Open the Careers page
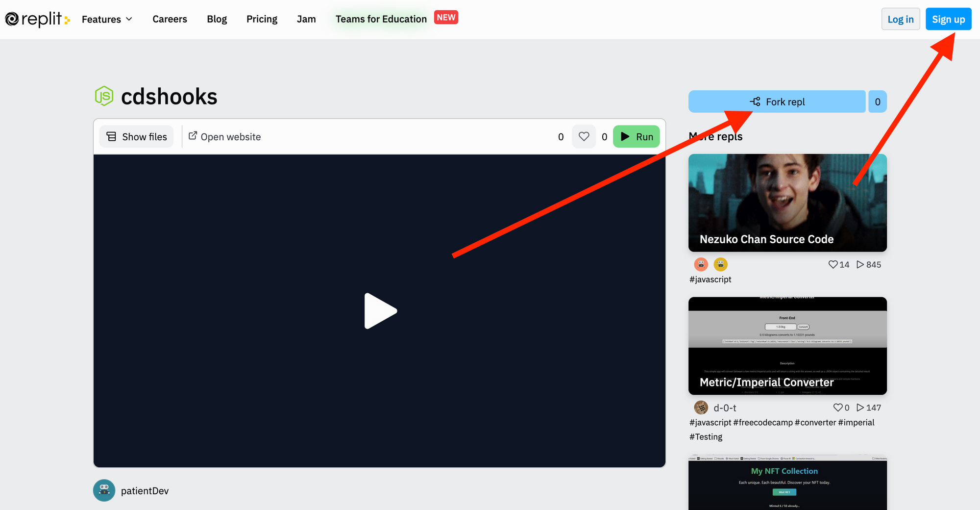The image size is (980, 510). 170,19
